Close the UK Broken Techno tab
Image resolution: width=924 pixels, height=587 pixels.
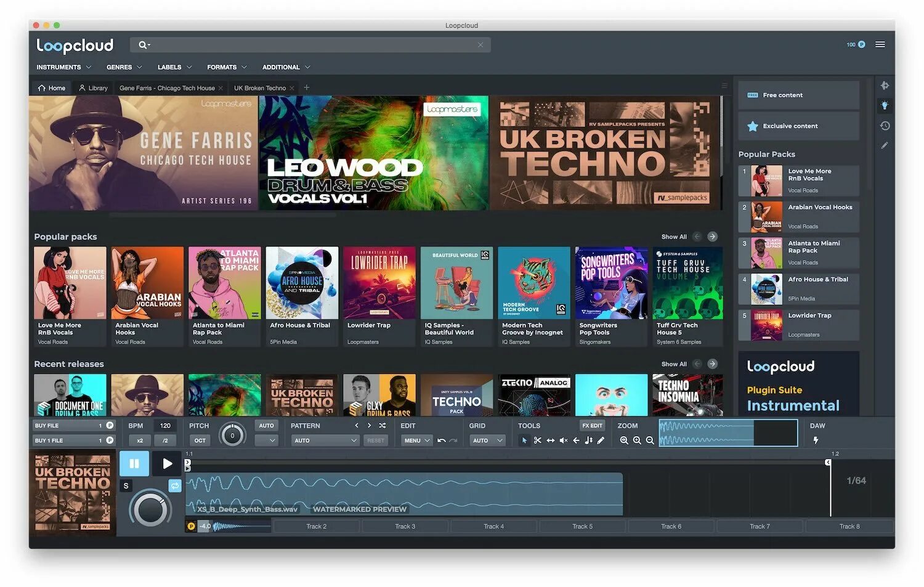click(292, 88)
